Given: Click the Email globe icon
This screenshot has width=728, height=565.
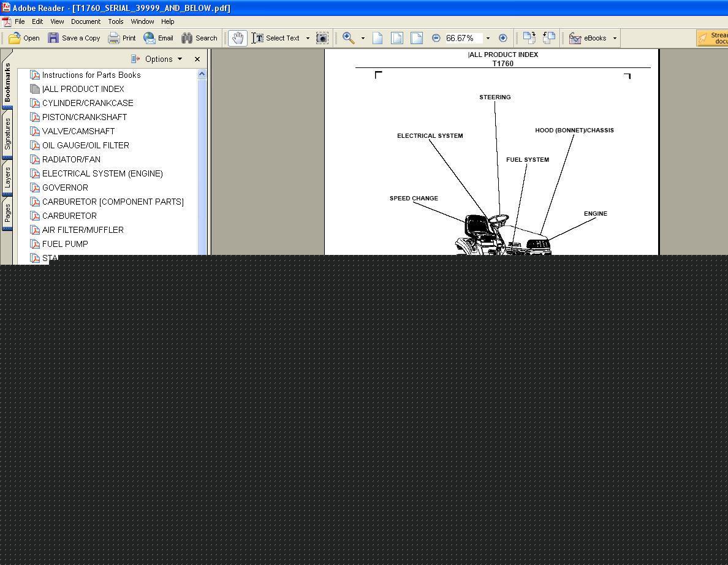Looking at the screenshot, I should (150, 38).
